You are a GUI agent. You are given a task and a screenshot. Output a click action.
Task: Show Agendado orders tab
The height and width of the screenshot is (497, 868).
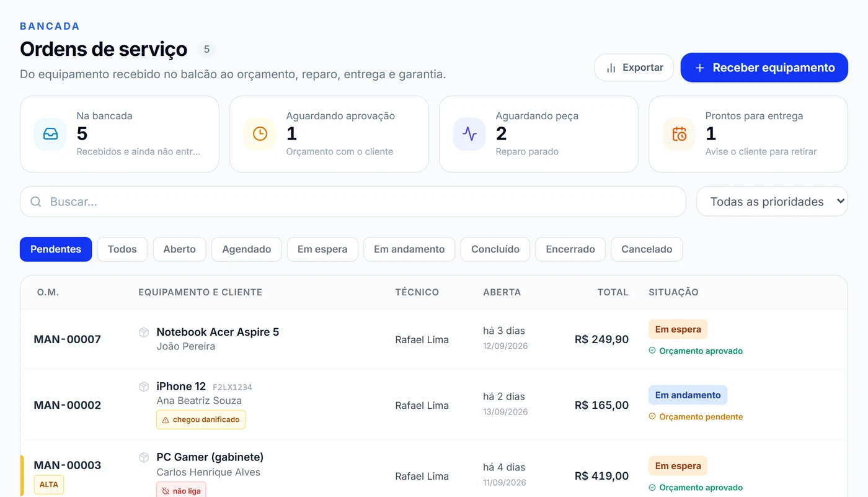247,249
